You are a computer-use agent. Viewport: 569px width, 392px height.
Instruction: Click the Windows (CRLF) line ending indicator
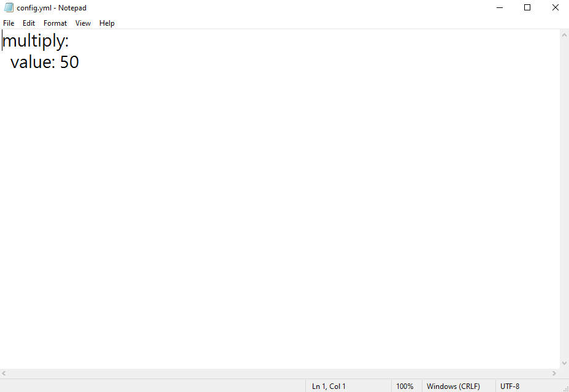click(x=453, y=386)
